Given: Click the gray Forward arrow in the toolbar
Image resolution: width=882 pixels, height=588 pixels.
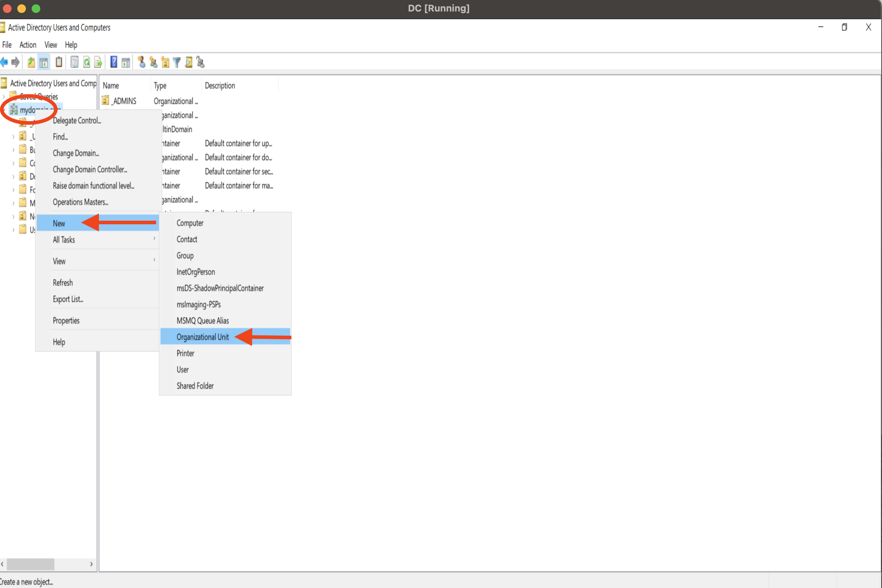Looking at the screenshot, I should 15,62.
